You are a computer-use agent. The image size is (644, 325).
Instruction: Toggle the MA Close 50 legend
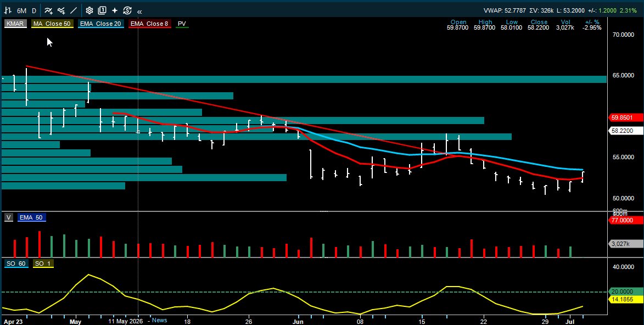52,24
